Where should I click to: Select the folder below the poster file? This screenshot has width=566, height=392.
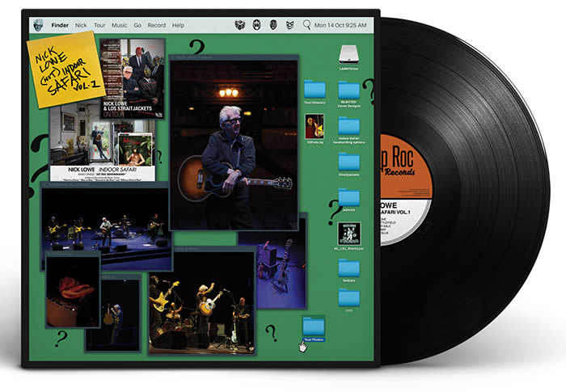(x=348, y=270)
